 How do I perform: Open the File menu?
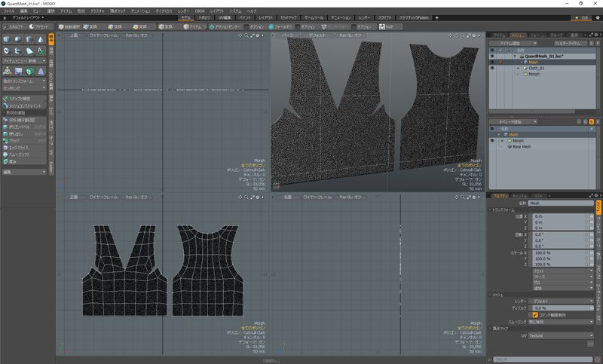[9, 11]
